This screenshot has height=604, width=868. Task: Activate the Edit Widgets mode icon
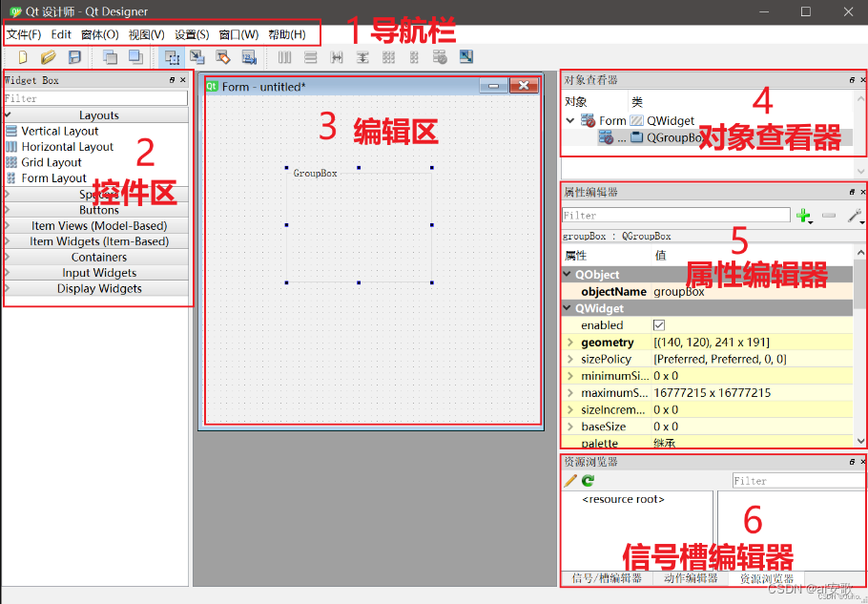(172, 57)
